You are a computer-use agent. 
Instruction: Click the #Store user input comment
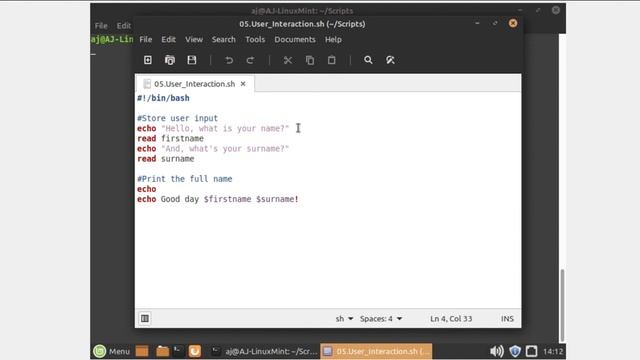pyautogui.click(x=178, y=118)
